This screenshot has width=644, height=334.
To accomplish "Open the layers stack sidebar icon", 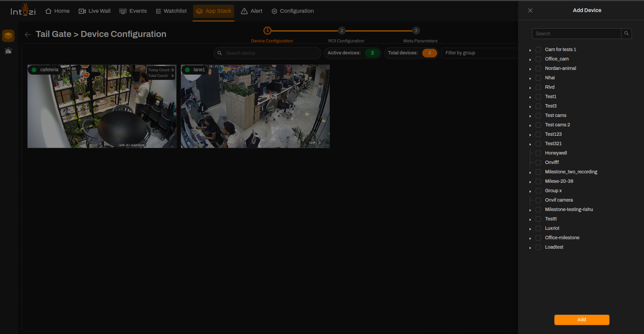I will pyautogui.click(x=8, y=36).
